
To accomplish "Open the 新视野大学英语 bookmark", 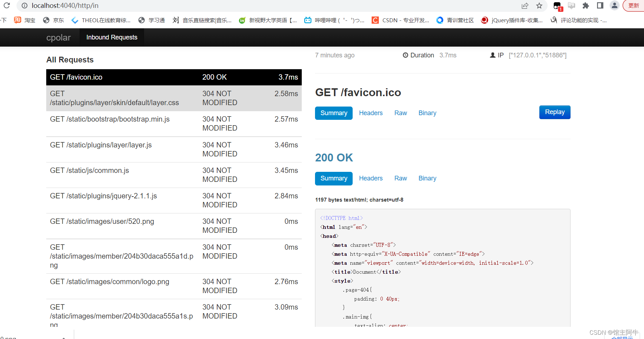I will tap(268, 20).
